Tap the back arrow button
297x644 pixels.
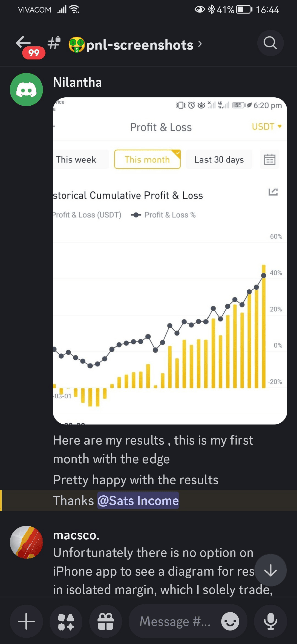tap(23, 43)
